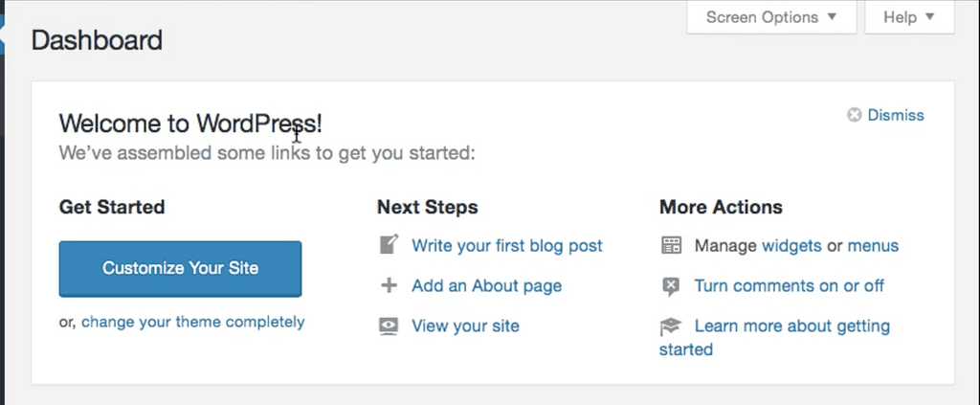980x405 pixels.
Task: Open the menus link
Action: 873,246
